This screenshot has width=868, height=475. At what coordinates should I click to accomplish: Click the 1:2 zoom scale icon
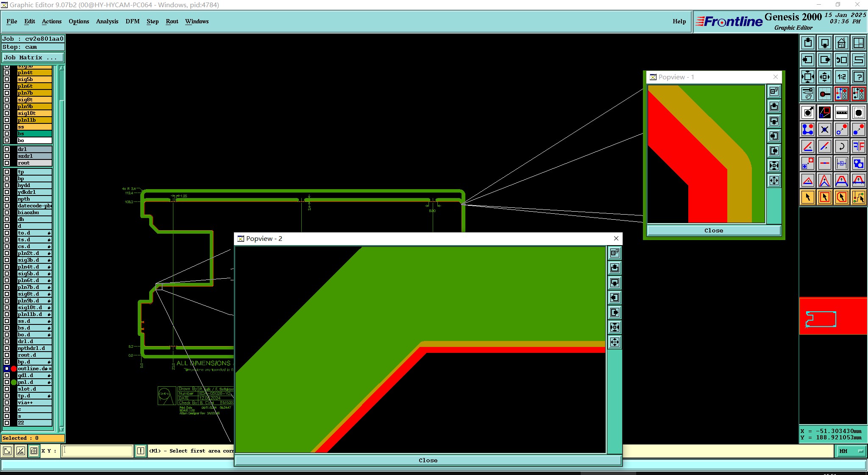pos(841,77)
